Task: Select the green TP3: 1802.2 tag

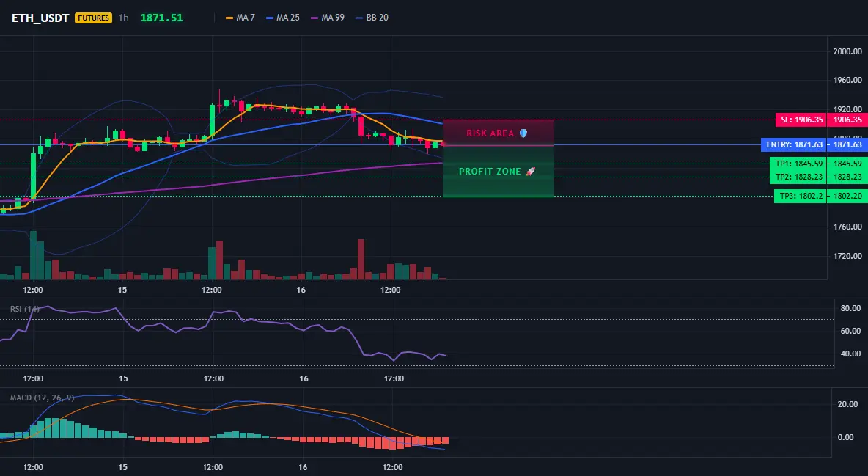Action: click(801, 196)
